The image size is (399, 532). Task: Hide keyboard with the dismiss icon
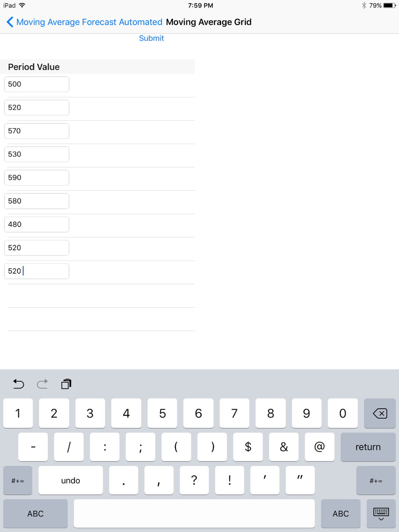point(381,514)
